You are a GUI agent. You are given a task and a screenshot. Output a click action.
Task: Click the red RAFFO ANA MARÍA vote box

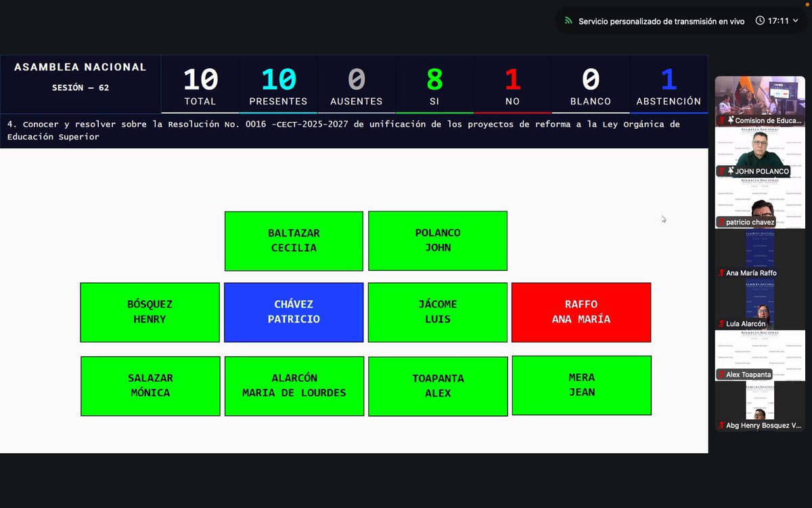pos(581,312)
